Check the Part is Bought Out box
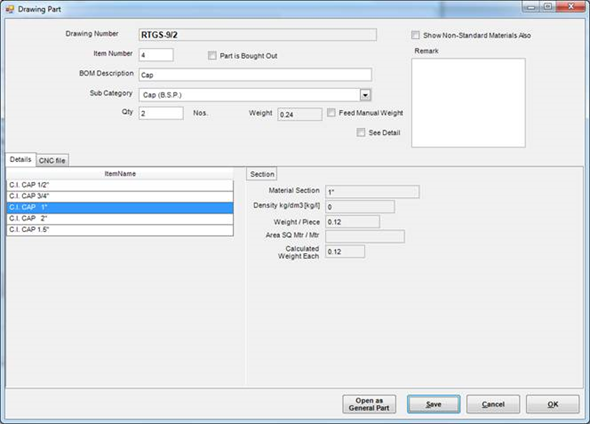Screen dimensions: 590x424 coord(212,56)
